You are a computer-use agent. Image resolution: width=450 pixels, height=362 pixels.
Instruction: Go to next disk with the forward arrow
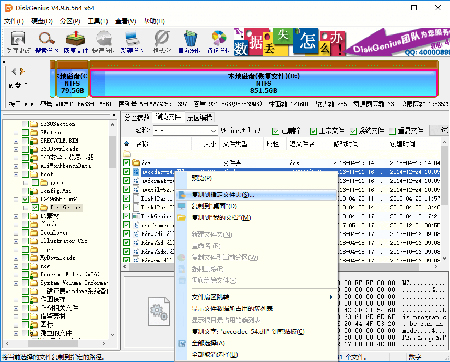(x=22, y=71)
